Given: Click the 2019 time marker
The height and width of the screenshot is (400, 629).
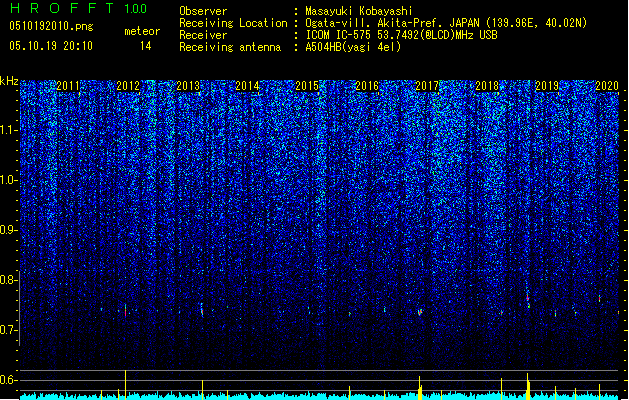Looking at the screenshot, I should pos(547,86).
